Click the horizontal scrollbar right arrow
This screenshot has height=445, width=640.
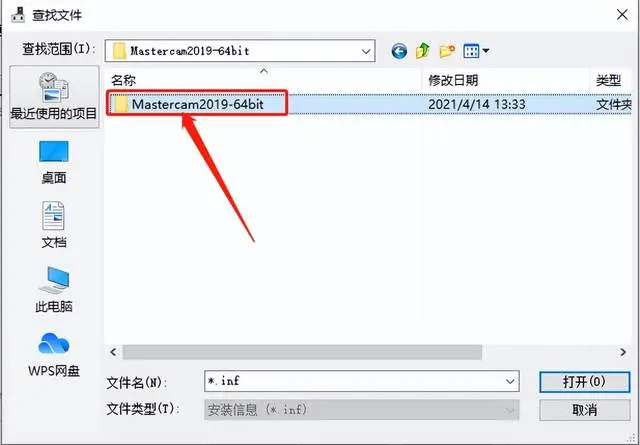coord(622,352)
